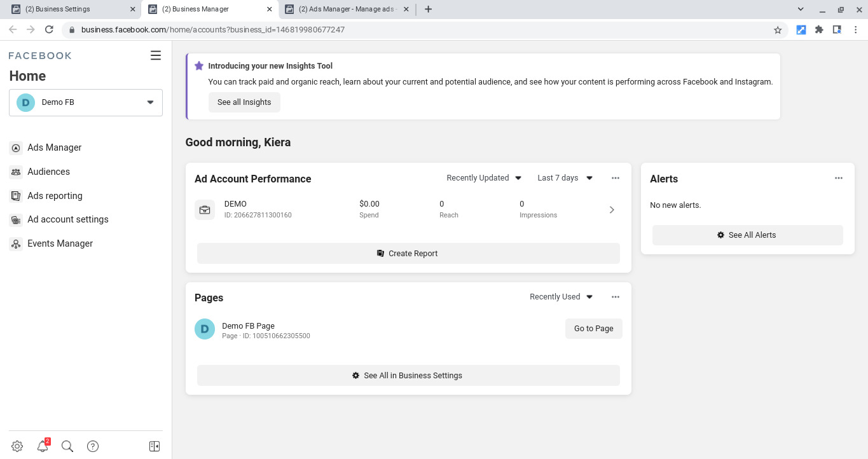The image size is (868, 459).
Task: Click the DEMO ad account briefcase icon
Action: click(x=205, y=210)
